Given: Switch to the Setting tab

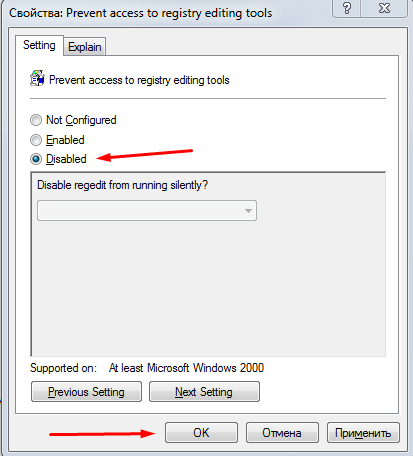Looking at the screenshot, I should pyautogui.click(x=39, y=45).
